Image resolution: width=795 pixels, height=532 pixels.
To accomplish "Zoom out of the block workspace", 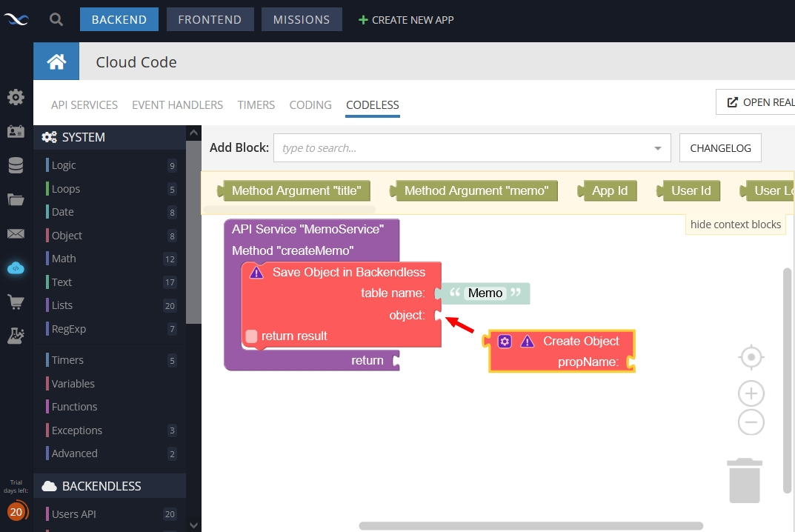I will pyautogui.click(x=751, y=422).
